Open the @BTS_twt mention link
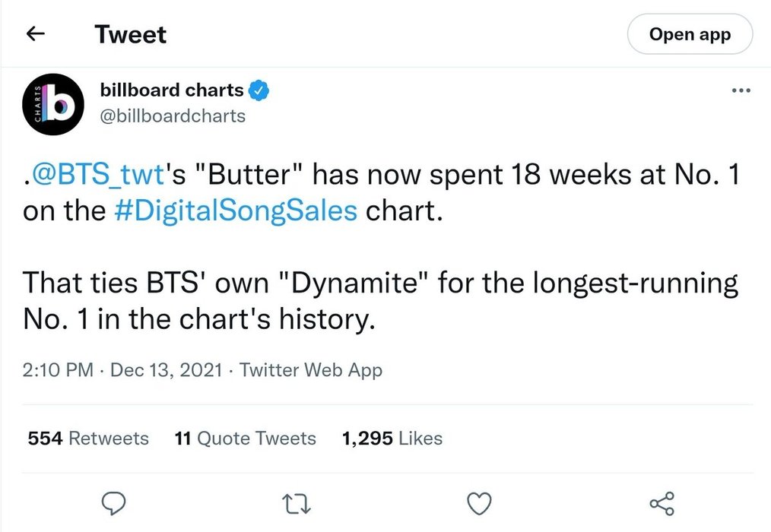The image size is (771, 532). pos(97,176)
